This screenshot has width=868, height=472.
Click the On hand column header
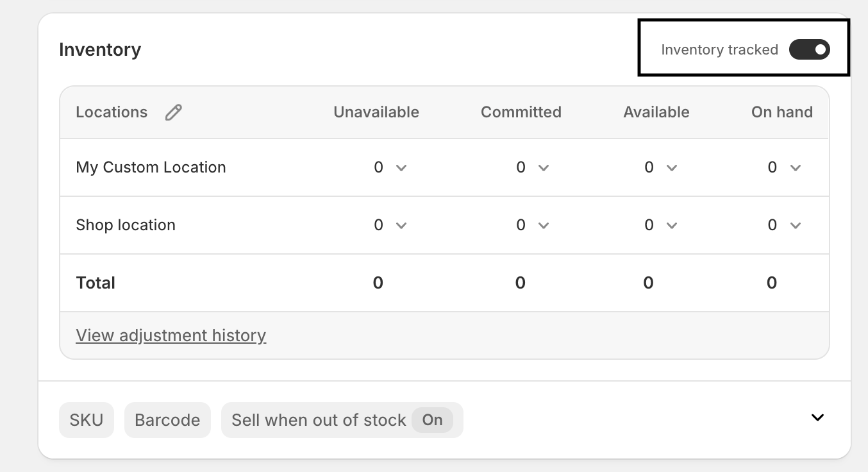click(x=781, y=112)
